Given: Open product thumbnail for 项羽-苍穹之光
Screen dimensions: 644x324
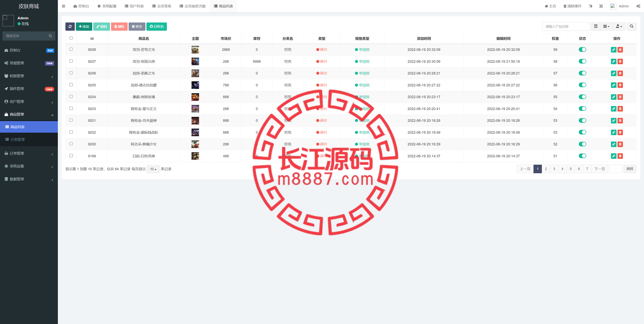Looking at the screenshot, I should pos(195,50).
